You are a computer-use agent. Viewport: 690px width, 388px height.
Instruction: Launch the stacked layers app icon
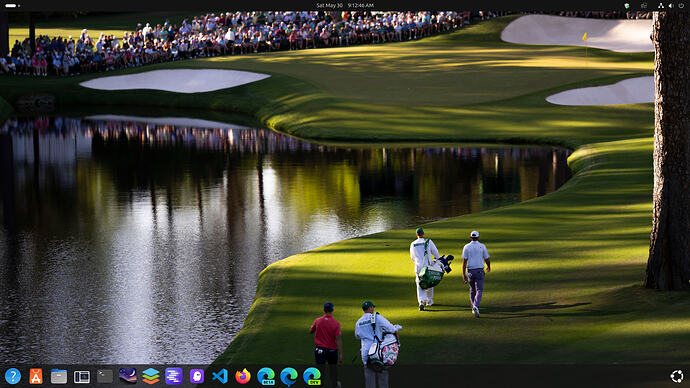(150, 376)
